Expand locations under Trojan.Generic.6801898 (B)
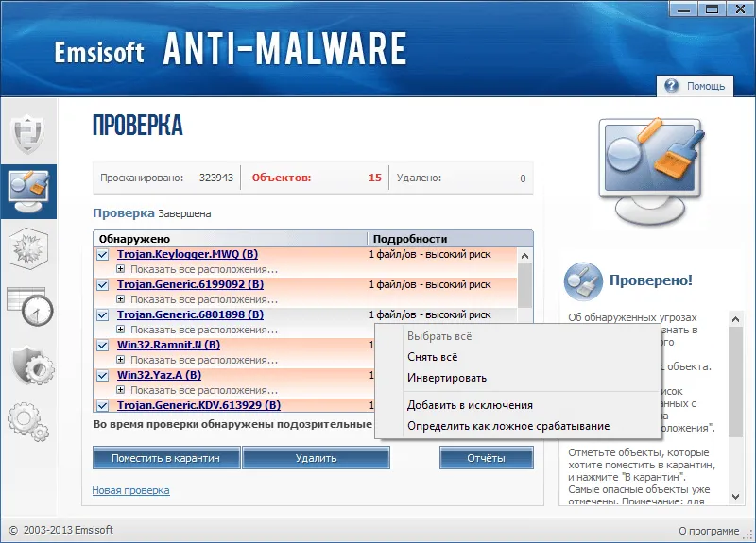This screenshot has height=543, width=756. [121, 330]
